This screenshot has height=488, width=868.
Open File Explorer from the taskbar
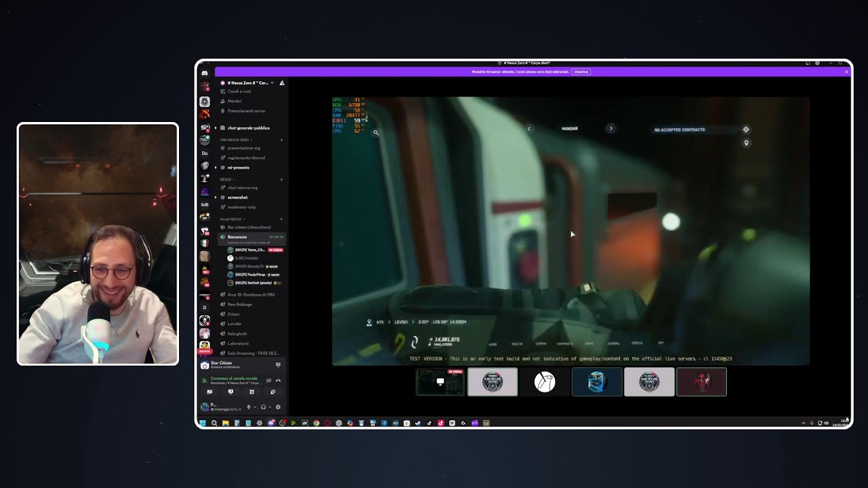(226, 423)
